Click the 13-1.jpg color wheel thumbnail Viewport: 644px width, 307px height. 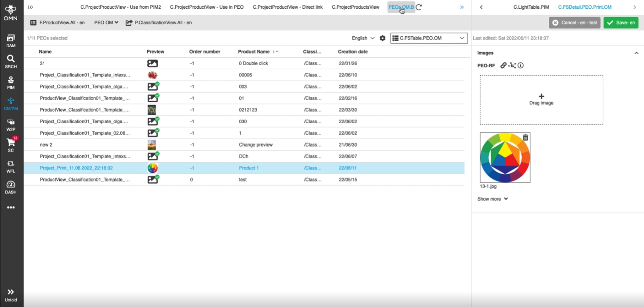coord(505,157)
